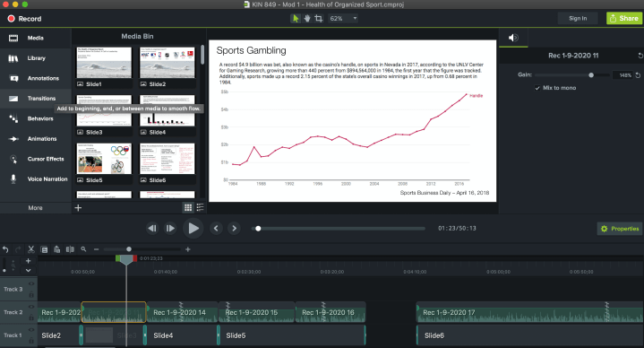Open Cursor Effects panel
The width and height of the screenshot is (644, 348).
tap(35, 159)
